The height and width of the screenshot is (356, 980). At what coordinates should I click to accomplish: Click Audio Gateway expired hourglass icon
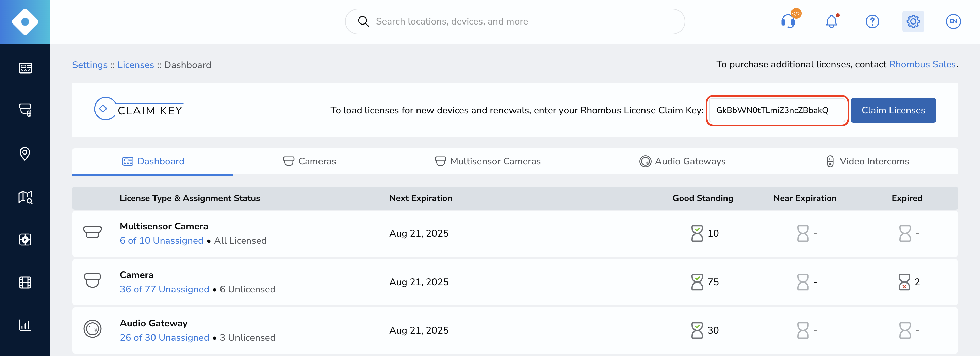(905, 330)
